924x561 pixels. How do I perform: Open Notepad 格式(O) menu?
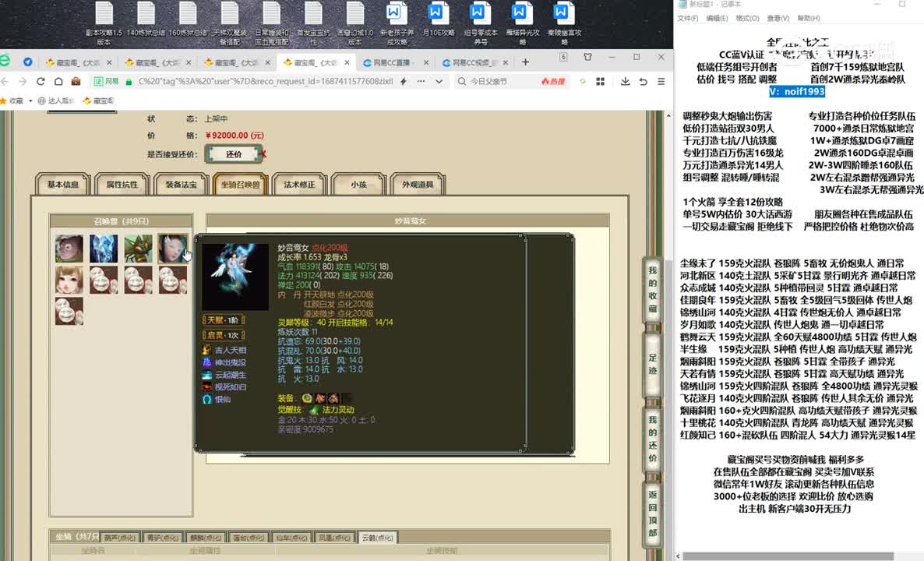[747, 18]
